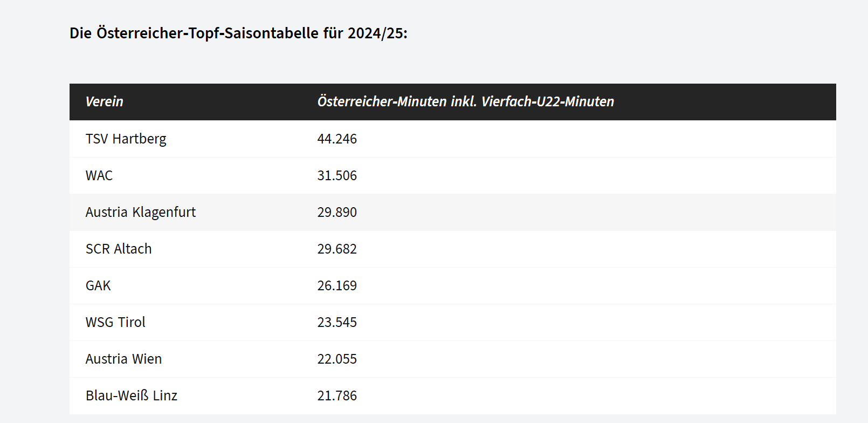The height and width of the screenshot is (423, 868).
Task: Select the Blau-Weiß Linz club name
Action: [x=132, y=396]
